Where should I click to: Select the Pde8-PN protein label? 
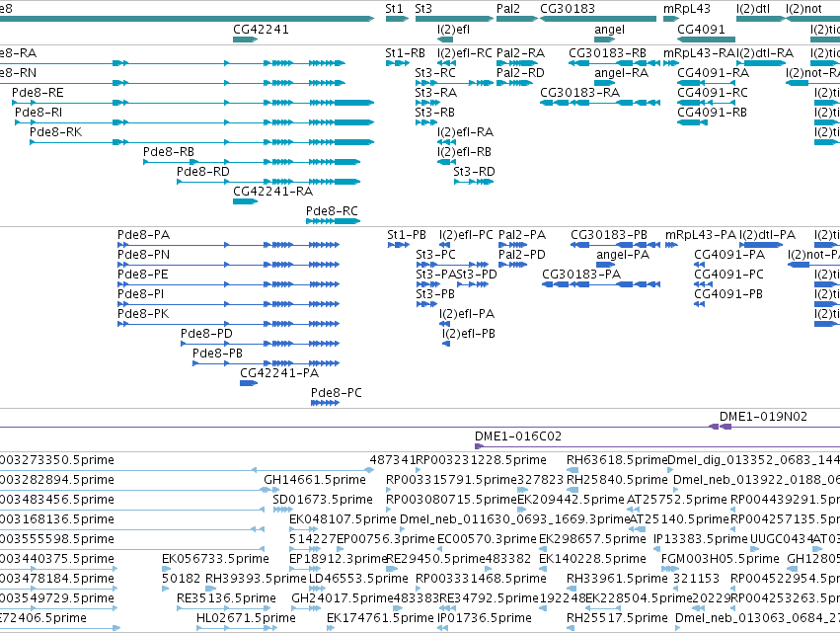pos(143,255)
